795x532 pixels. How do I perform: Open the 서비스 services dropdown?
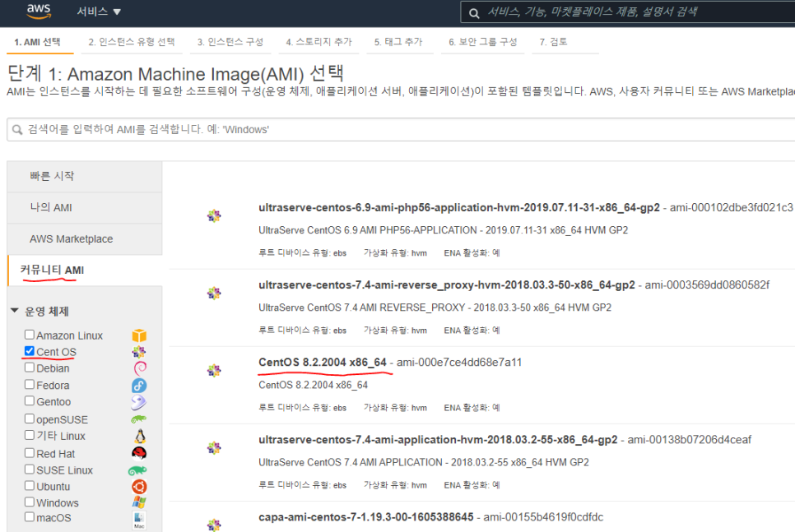pos(99,12)
